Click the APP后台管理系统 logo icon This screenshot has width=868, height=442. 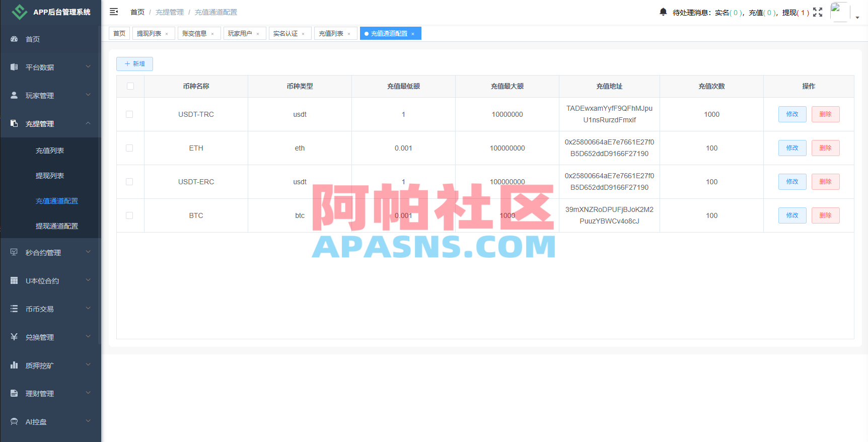[20, 12]
